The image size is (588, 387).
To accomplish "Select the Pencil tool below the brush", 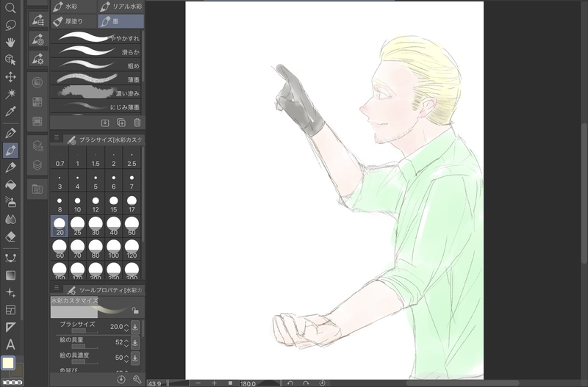I will coord(10,167).
